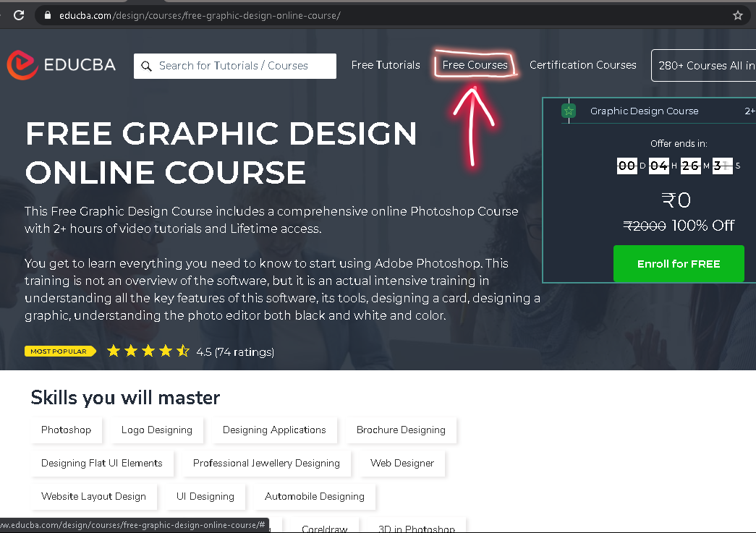Open the Free Tutorials menu item

385,64
